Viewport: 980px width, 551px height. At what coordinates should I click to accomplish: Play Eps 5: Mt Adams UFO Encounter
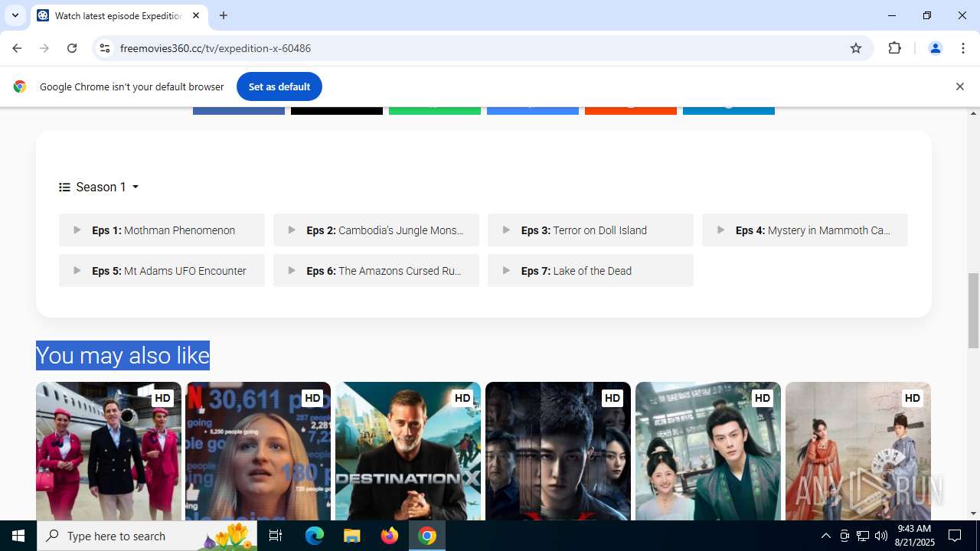[x=162, y=270]
